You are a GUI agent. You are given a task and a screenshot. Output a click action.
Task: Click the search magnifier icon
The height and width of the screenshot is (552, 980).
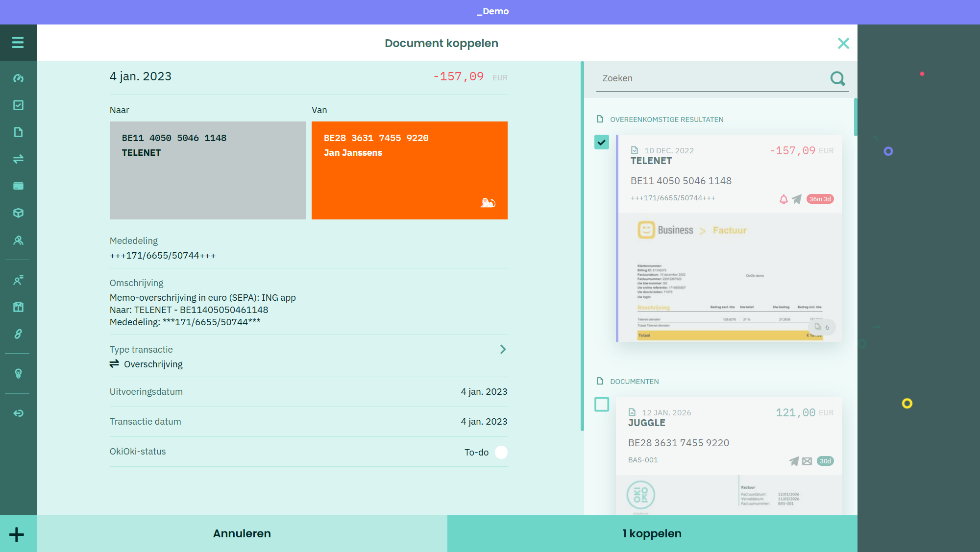837,78
